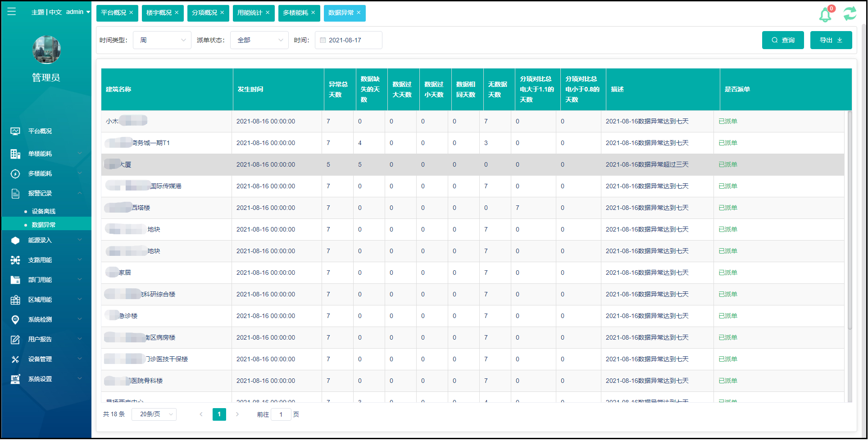This screenshot has height=441, width=868.
Task: Click the 能源录入 hexagon icon
Action: pos(15,240)
